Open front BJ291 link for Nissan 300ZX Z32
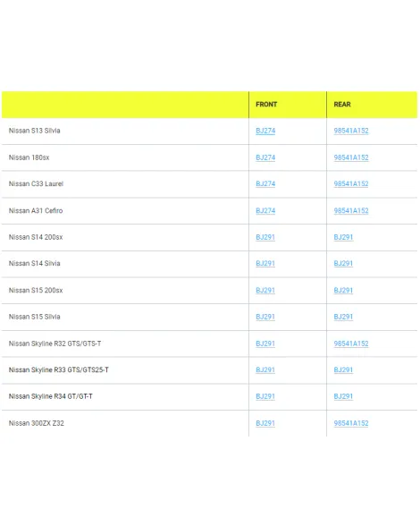This screenshot has height=526, width=420. [265, 423]
